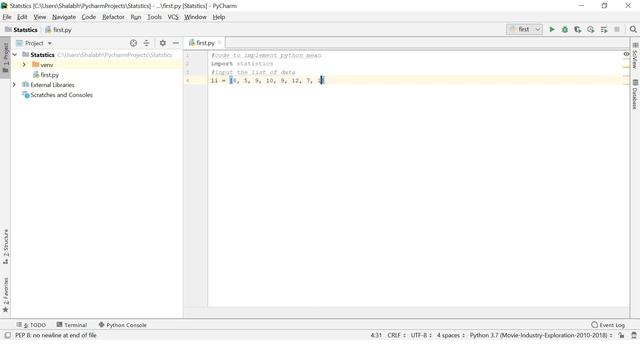Open the Database side tool window

coord(635,94)
